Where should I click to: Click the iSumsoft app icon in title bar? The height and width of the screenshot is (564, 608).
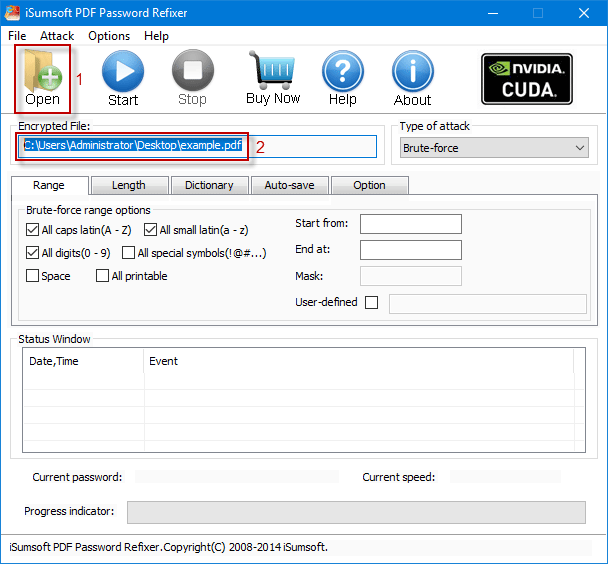pos(12,13)
